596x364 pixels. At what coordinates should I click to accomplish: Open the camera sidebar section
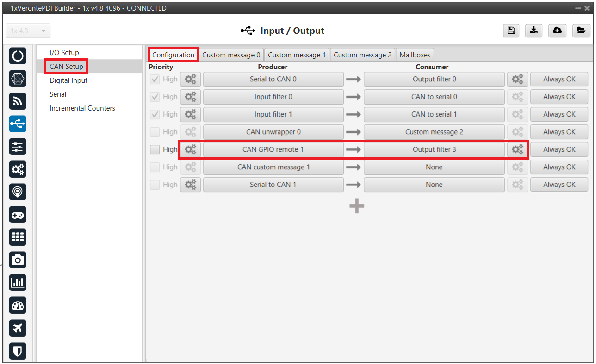point(18,260)
